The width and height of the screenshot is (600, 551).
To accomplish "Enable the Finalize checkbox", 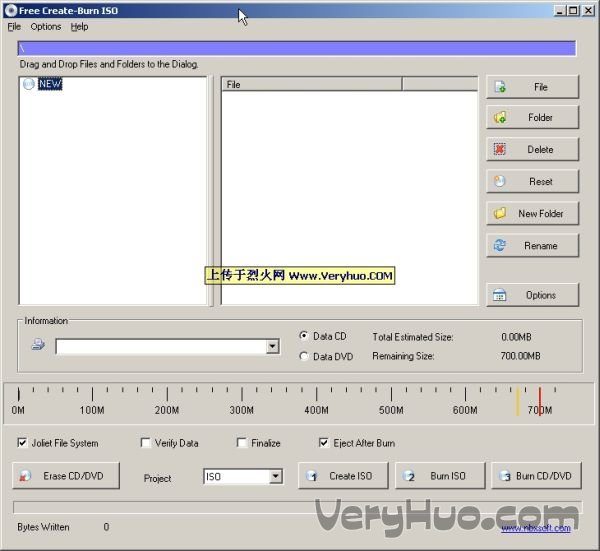I will (241, 443).
